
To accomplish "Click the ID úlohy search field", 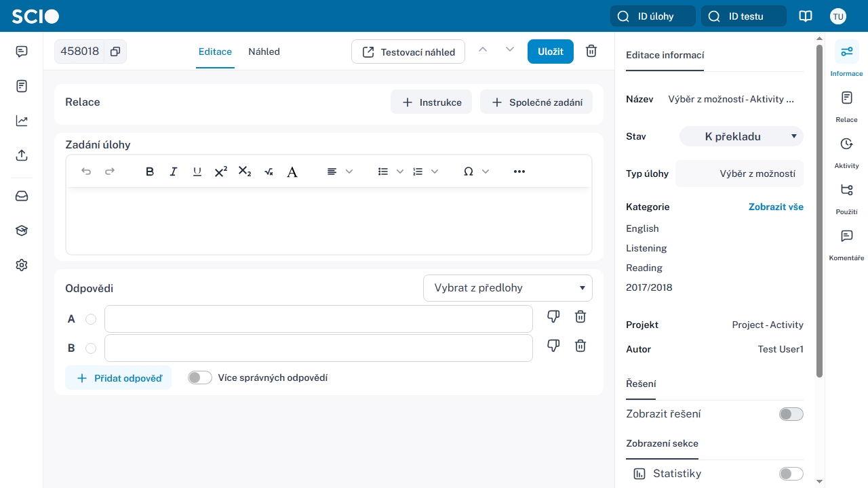I will 652,16.
